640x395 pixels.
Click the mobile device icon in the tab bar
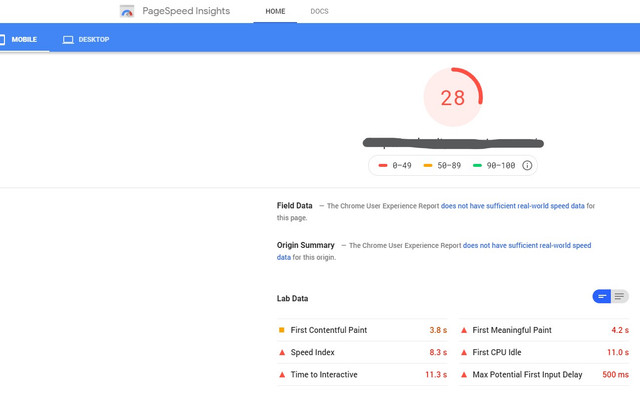tap(2, 40)
